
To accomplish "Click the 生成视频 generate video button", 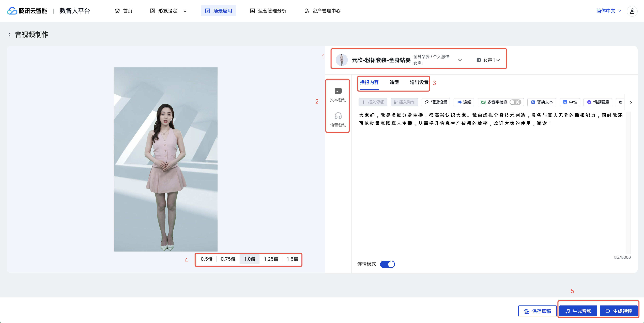I will [619, 311].
